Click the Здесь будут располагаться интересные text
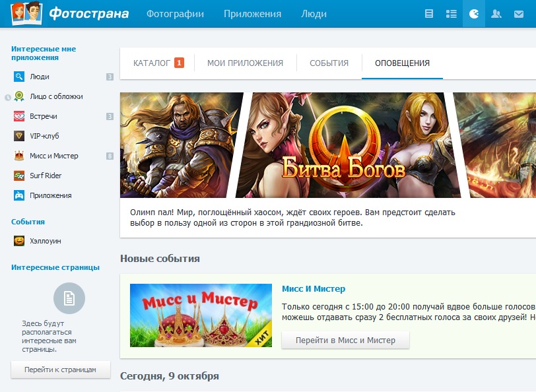The width and height of the screenshot is (536, 392). [x=50, y=337]
